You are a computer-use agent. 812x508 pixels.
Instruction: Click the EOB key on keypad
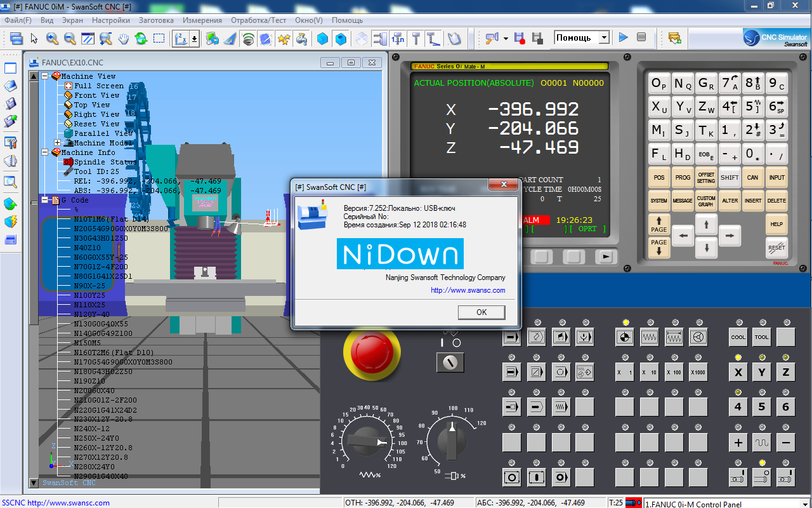pos(706,153)
